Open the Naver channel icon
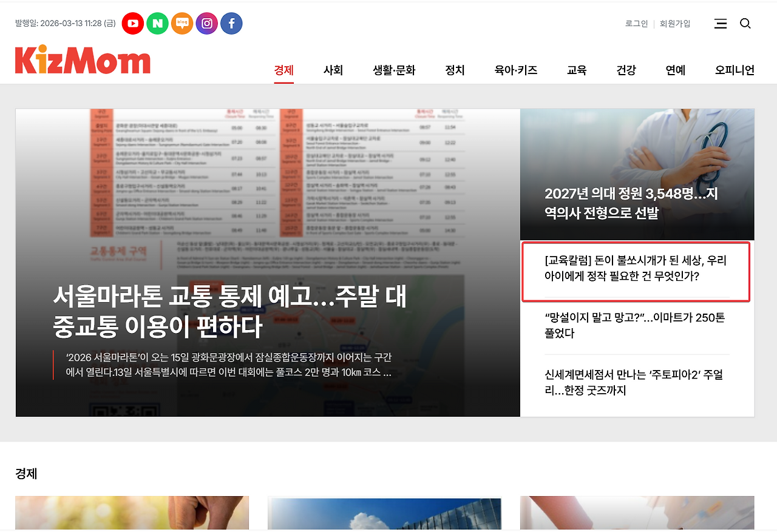The height and width of the screenshot is (532, 777). pyautogui.click(x=158, y=24)
